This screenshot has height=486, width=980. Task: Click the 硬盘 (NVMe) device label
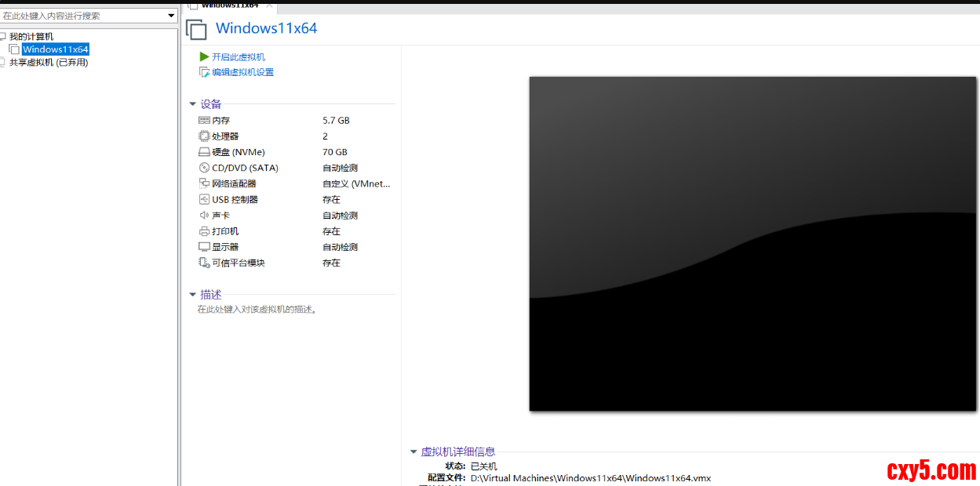tap(239, 152)
